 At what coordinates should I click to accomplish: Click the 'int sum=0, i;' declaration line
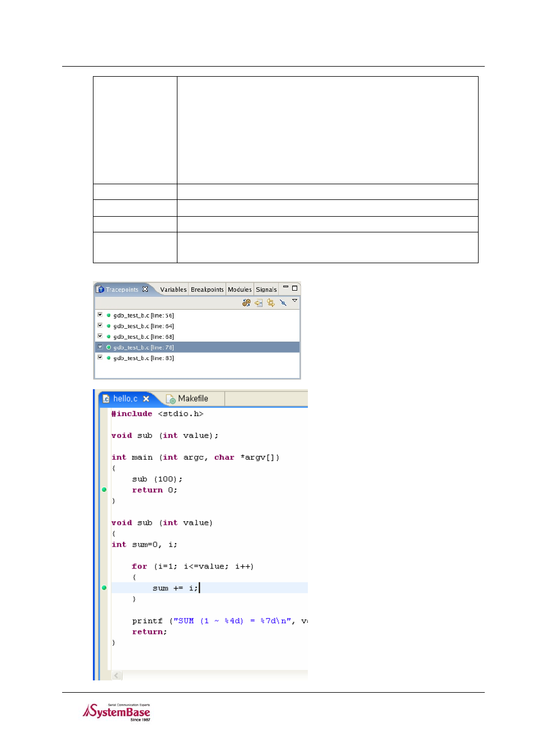coord(144,544)
